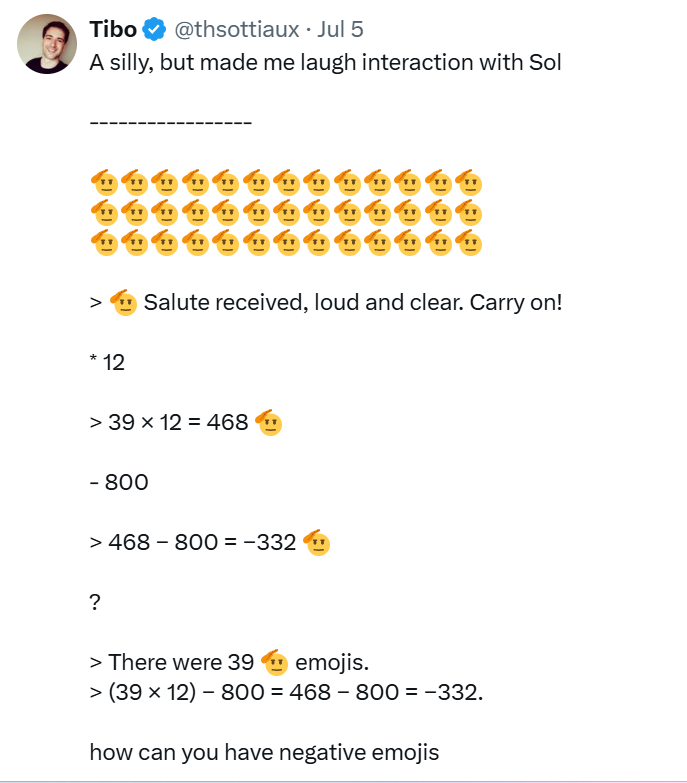Click 'how can you have negative emojis'
This screenshot has width=687, height=783.
click(265, 753)
